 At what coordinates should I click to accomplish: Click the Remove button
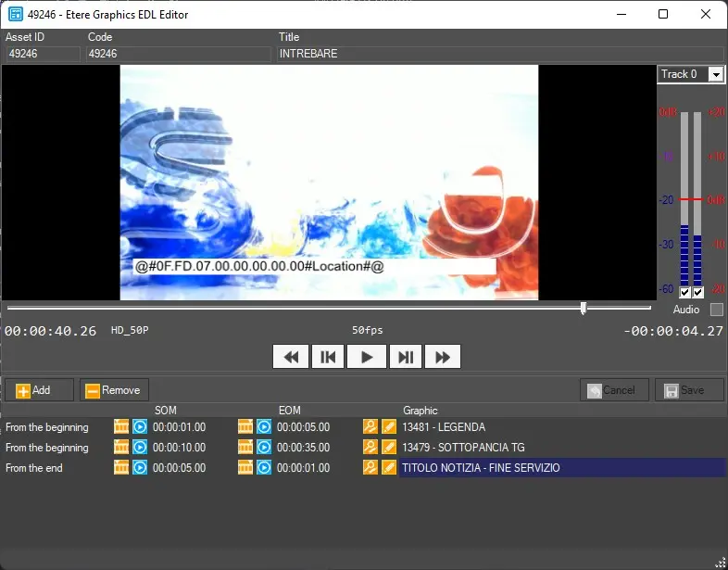[x=114, y=390]
